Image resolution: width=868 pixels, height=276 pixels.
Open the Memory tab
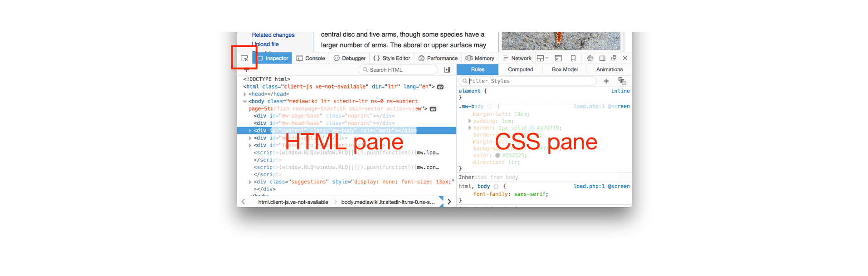click(x=480, y=58)
